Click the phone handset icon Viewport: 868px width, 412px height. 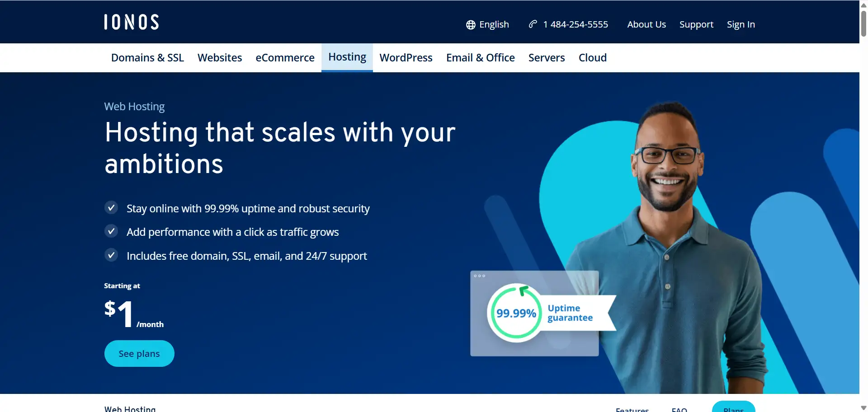tap(533, 24)
